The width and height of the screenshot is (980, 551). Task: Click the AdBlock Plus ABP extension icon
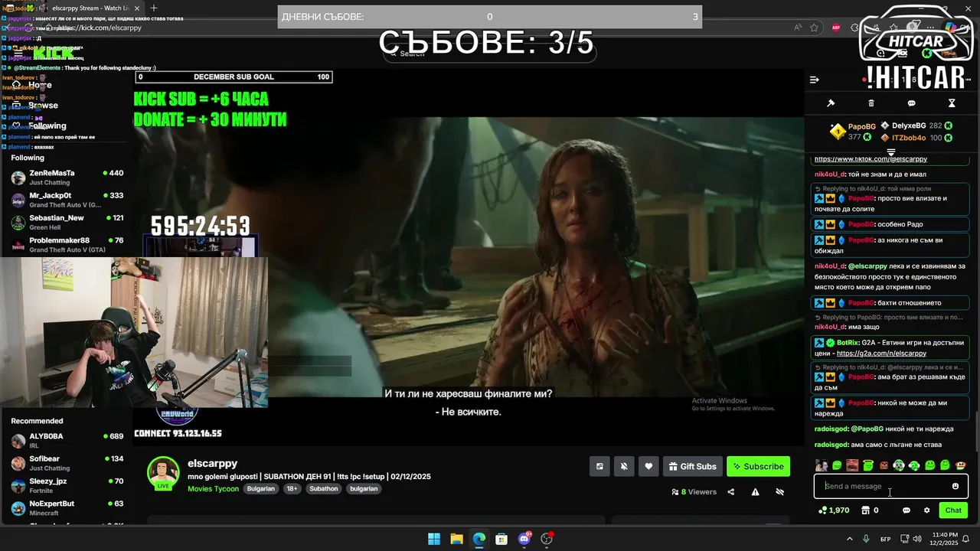coord(835,28)
